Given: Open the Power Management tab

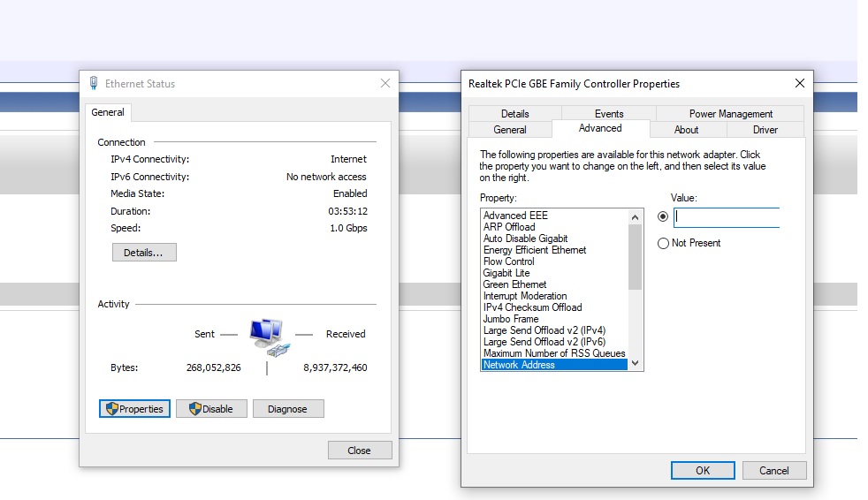Looking at the screenshot, I should click(731, 113).
